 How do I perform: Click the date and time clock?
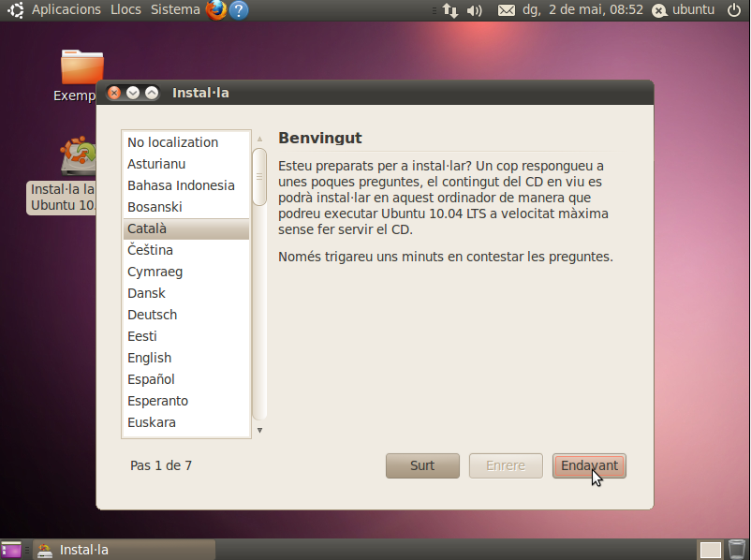tap(582, 10)
